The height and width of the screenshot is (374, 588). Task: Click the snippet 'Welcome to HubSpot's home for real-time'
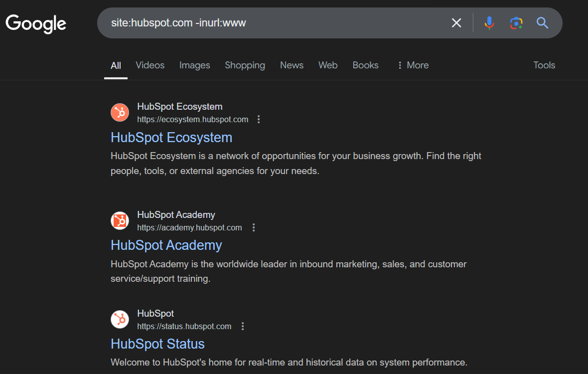click(289, 363)
